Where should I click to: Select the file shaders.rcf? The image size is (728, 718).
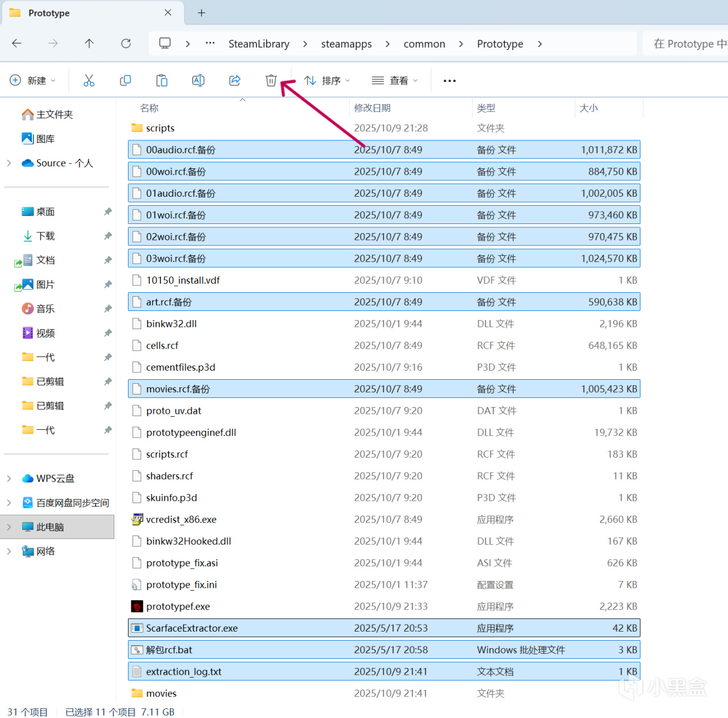click(384, 476)
